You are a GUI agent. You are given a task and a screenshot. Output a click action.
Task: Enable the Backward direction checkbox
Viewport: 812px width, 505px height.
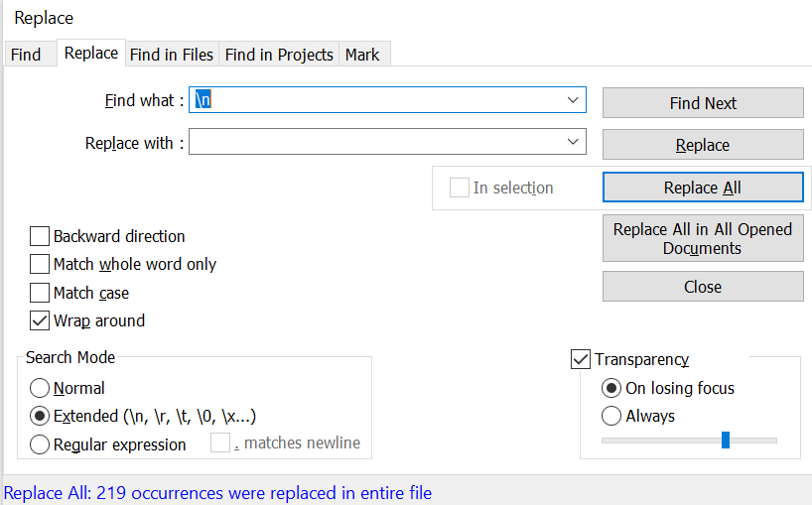point(40,236)
